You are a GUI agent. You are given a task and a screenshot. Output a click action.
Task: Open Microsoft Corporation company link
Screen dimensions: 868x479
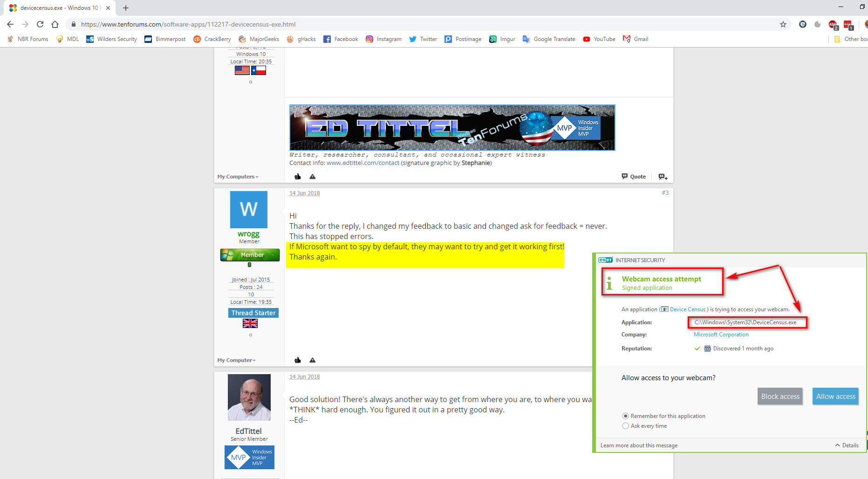coord(721,335)
